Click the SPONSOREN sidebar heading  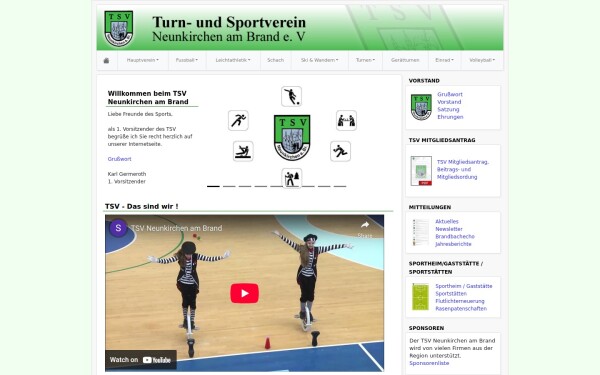pyautogui.click(x=426, y=328)
